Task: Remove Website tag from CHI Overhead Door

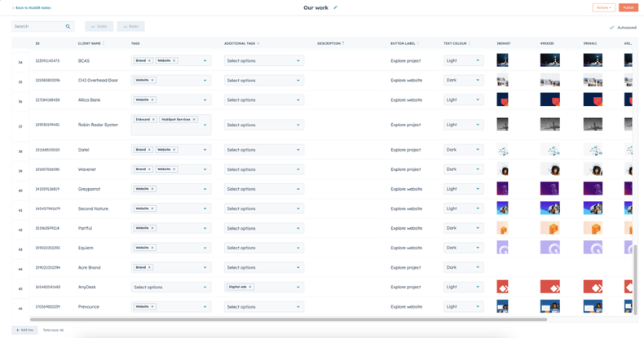Action: point(152,81)
